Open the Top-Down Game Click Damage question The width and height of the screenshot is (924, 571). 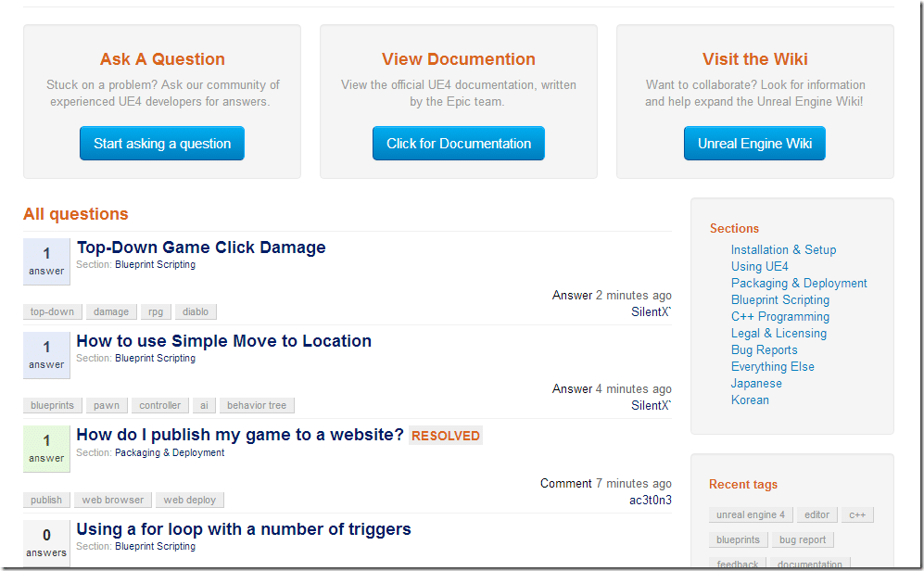(x=201, y=247)
